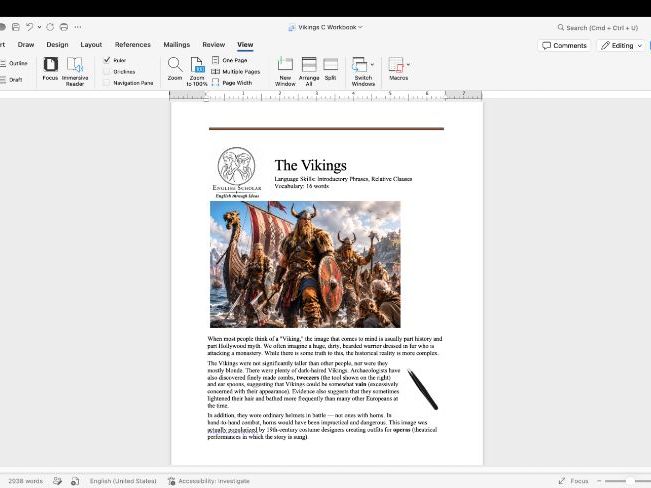The width and height of the screenshot is (651, 488).
Task: Click the bold word "tweezers"
Action: 308,378
